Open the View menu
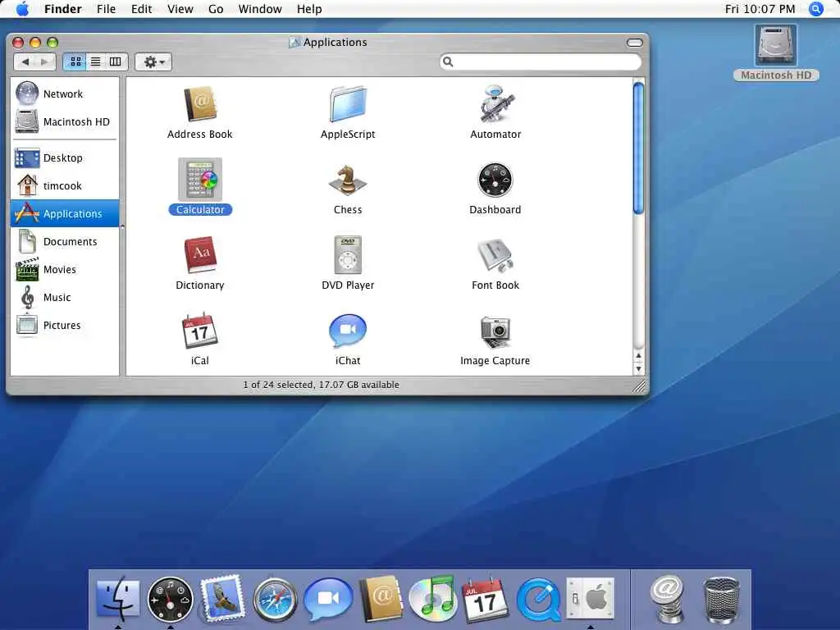Screen dimensions: 840x630 180,9
